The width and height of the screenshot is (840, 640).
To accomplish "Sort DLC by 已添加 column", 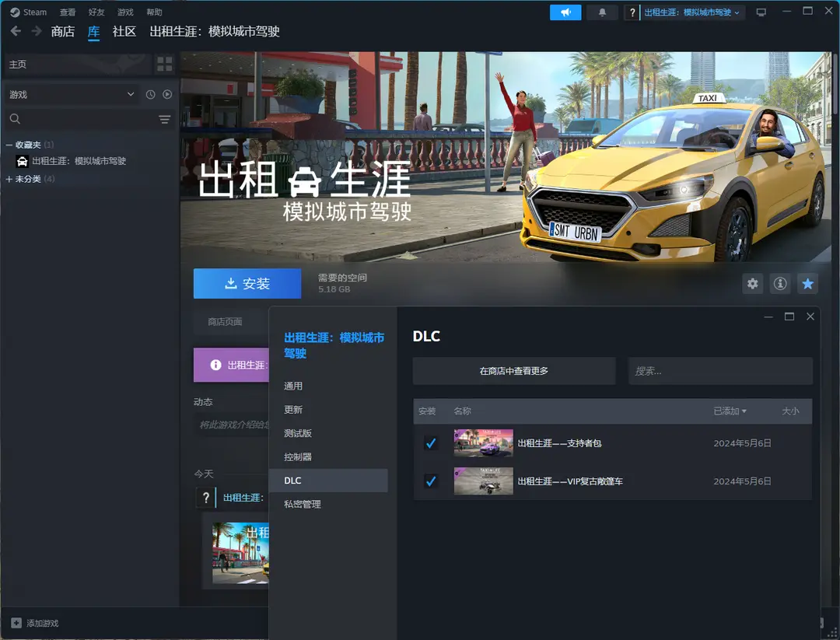I will [x=730, y=411].
